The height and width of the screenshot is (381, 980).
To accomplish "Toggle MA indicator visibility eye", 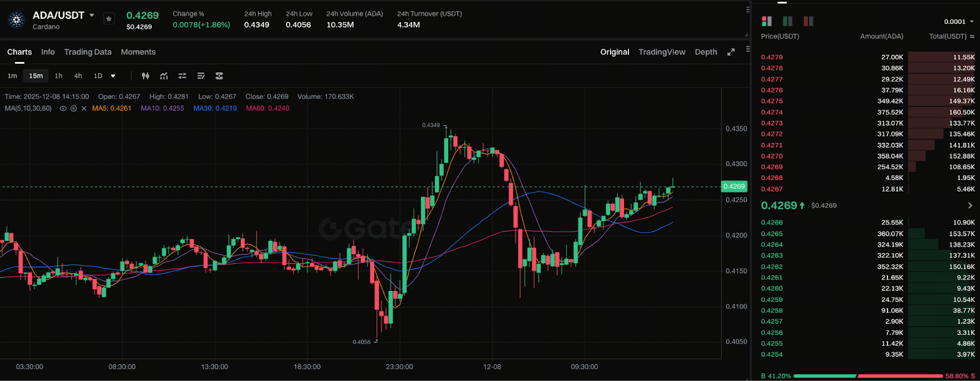I will coord(63,108).
